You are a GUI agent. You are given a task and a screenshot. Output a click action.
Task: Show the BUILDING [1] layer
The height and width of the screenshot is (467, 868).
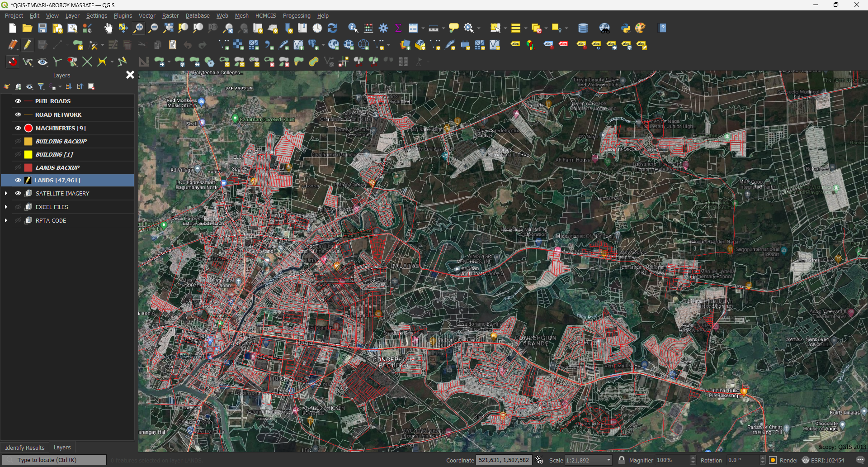pos(18,154)
